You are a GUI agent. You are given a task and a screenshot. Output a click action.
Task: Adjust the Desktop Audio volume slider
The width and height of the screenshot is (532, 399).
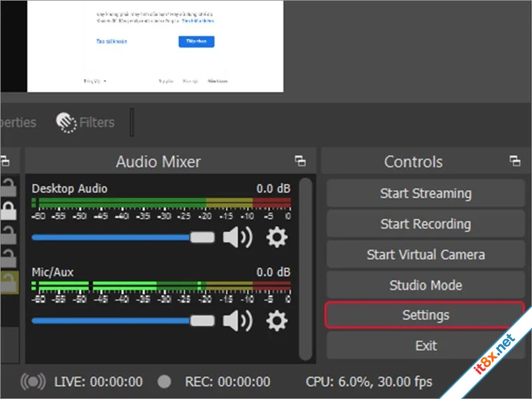pos(123,237)
